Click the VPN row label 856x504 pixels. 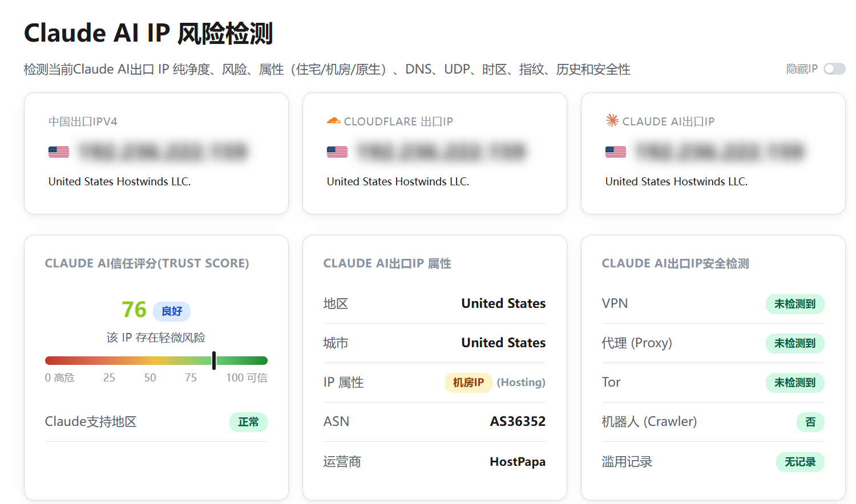point(615,303)
